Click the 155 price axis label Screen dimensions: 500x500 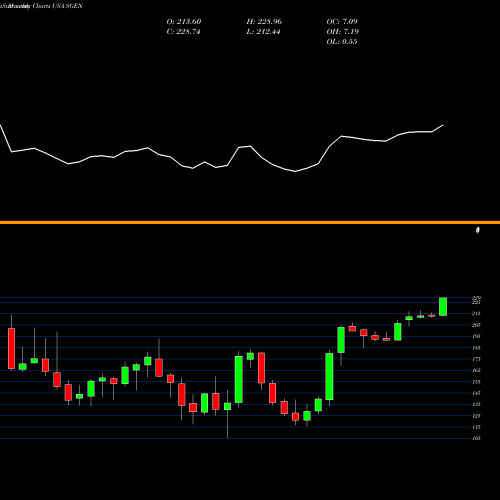tap(477, 382)
